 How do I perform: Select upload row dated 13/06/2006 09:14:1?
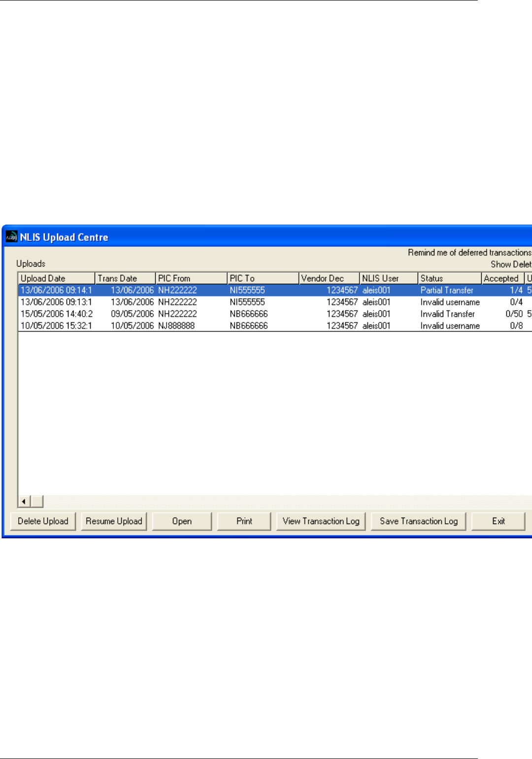(275, 290)
